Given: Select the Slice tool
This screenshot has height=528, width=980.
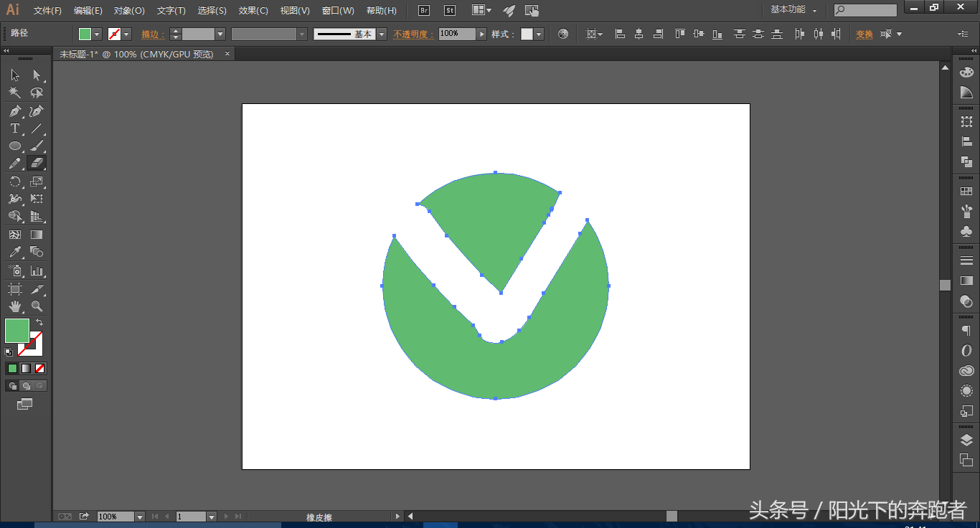Looking at the screenshot, I should [x=37, y=289].
